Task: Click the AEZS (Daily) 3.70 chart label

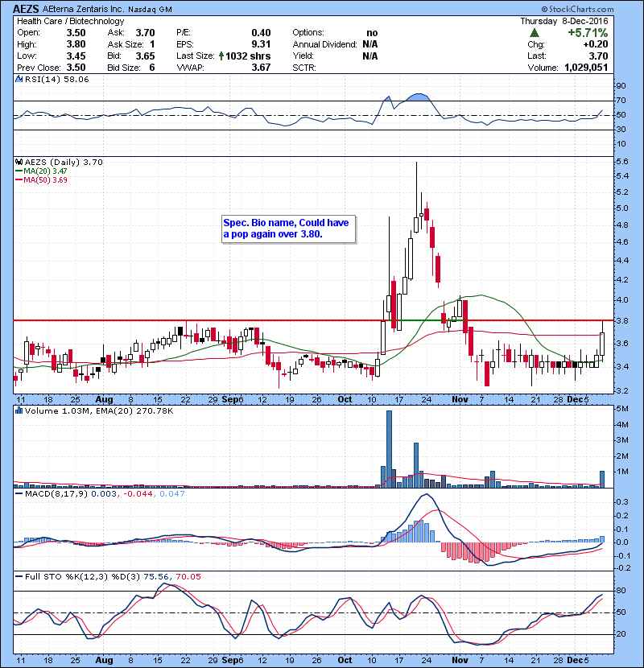Action: pyautogui.click(x=64, y=162)
